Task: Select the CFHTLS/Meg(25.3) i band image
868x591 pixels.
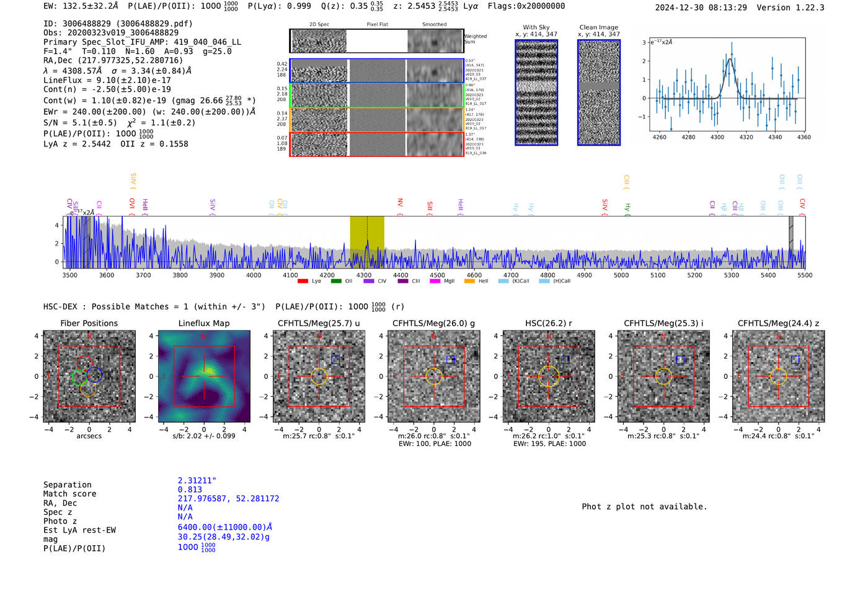Action: coord(664,376)
